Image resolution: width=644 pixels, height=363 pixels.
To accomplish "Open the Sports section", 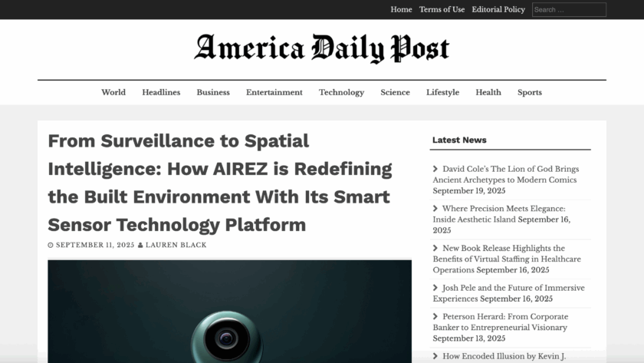I will point(530,92).
